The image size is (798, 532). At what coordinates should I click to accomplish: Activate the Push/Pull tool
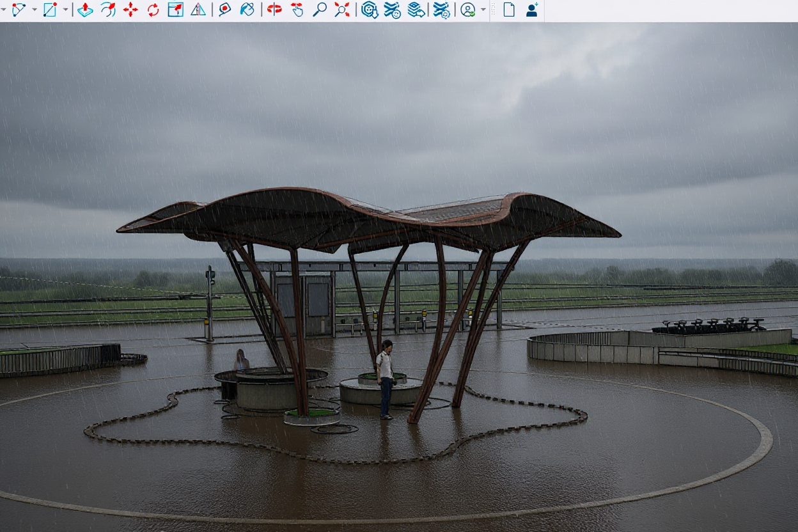[85, 10]
